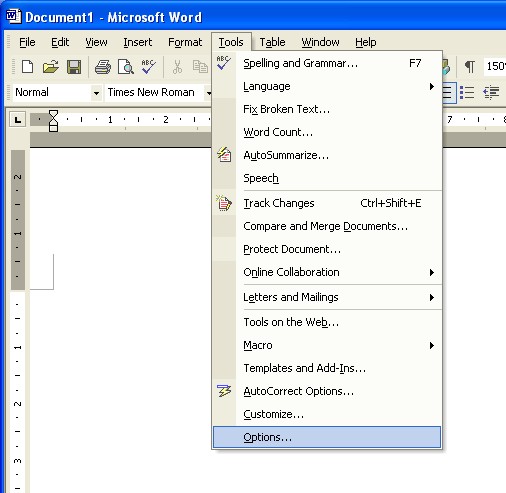This screenshot has width=506, height=493.
Task: Run the toolbar Spelling check icon
Action: [148, 66]
